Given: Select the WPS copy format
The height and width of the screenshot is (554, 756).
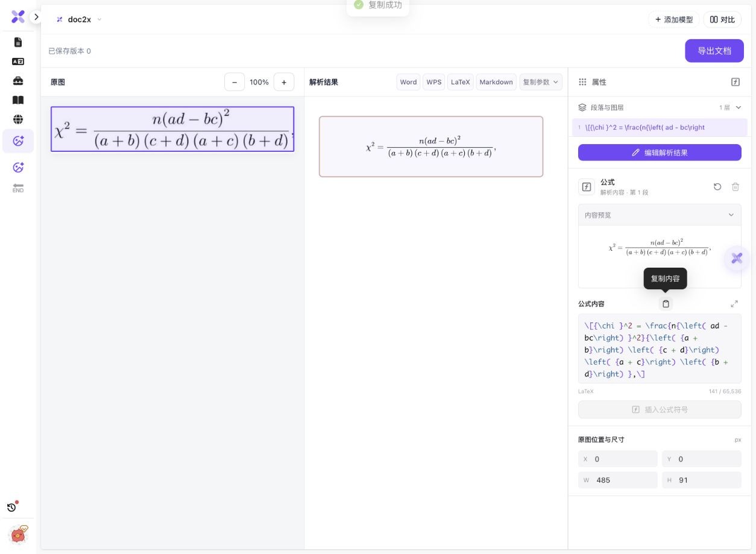Looking at the screenshot, I should (434, 82).
